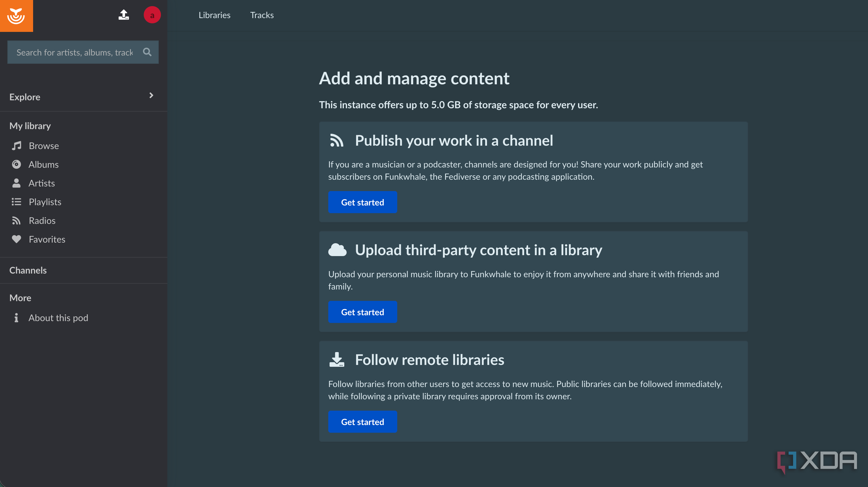Click the Upload third-party content in a library heading
Image resolution: width=868 pixels, height=487 pixels.
point(478,250)
